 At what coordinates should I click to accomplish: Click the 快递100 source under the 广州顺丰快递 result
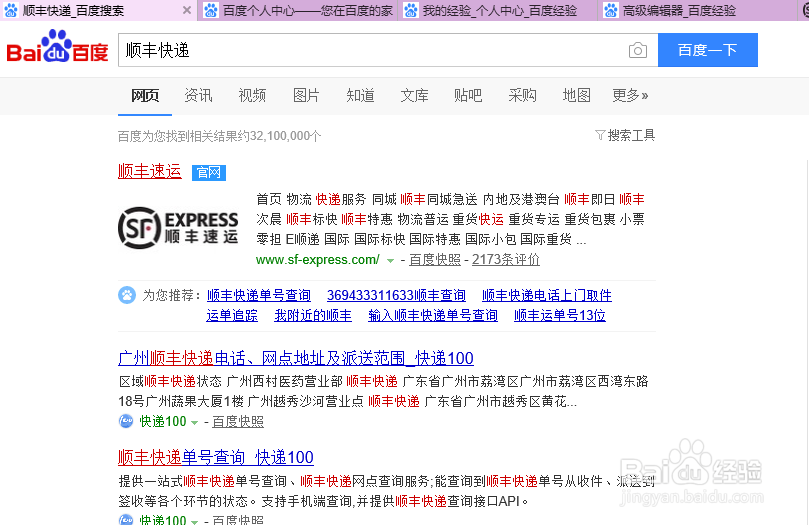pyautogui.click(x=163, y=421)
